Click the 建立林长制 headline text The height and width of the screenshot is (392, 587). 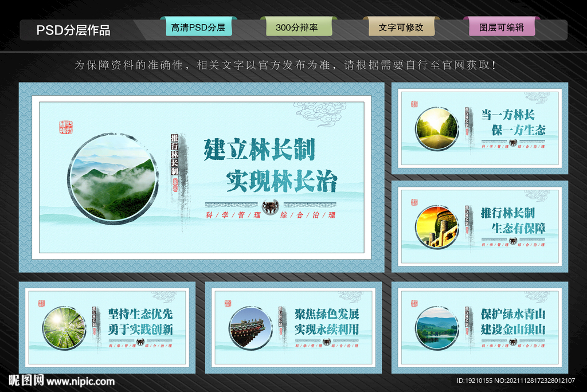(260, 149)
